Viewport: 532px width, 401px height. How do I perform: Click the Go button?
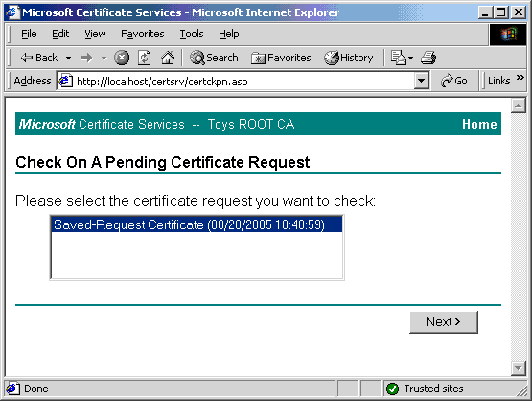click(x=454, y=82)
